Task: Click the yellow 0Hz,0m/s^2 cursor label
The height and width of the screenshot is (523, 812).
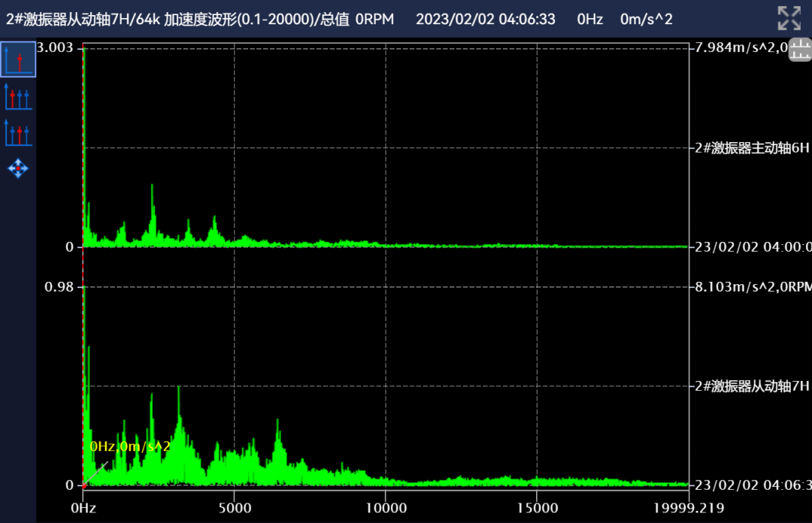Action: click(x=130, y=446)
